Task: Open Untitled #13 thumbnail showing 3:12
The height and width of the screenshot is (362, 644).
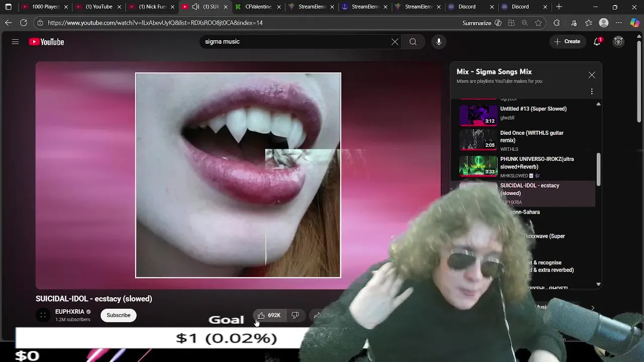Action: 478,115
